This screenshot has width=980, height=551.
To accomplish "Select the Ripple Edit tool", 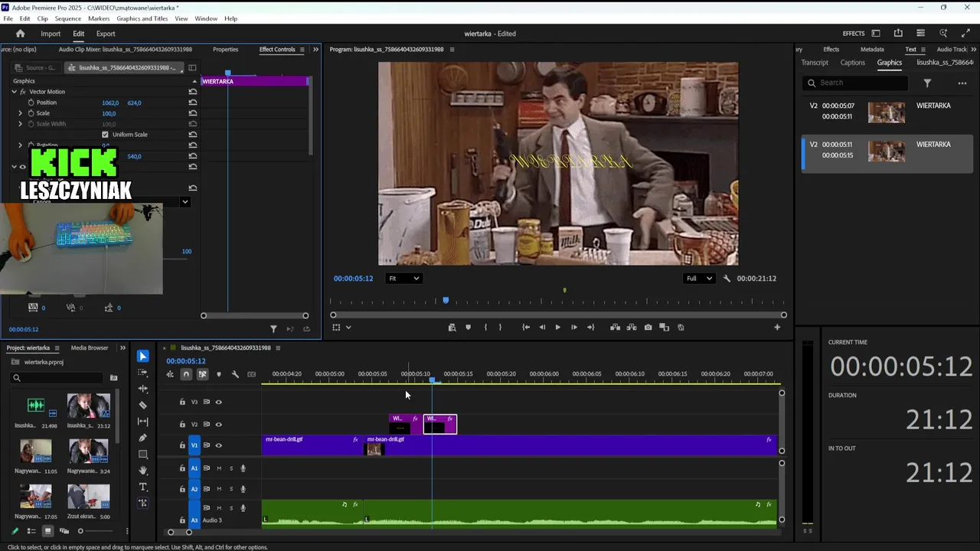I will (143, 389).
